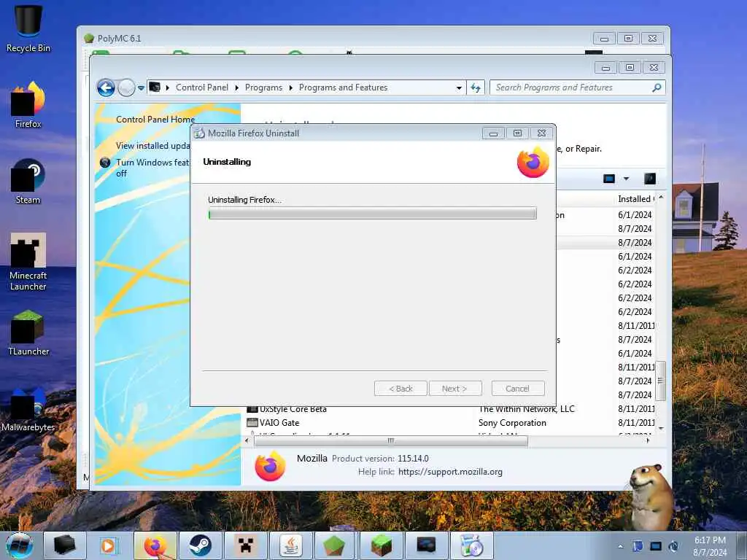Click product version 115.14.0 text
The image size is (747, 560).
[x=413, y=459]
